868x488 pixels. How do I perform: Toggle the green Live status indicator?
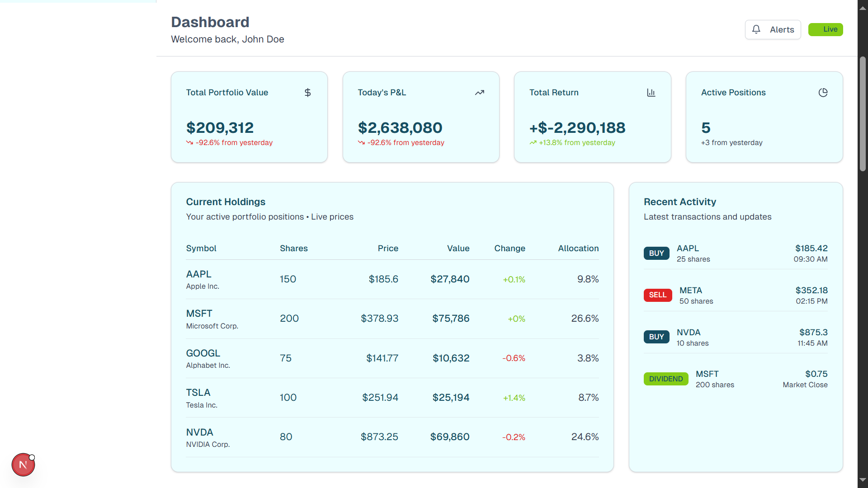pyautogui.click(x=826, y=29)
